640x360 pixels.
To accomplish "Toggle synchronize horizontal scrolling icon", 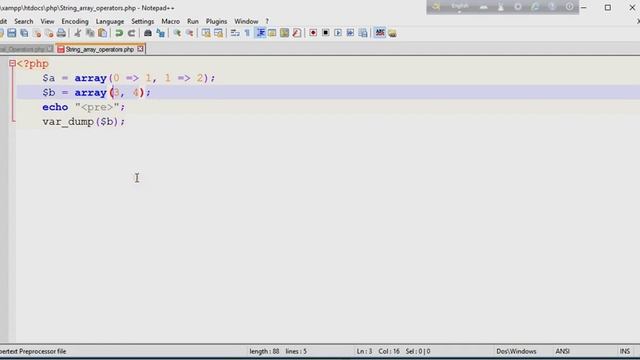I will click(x=219, y=33).
